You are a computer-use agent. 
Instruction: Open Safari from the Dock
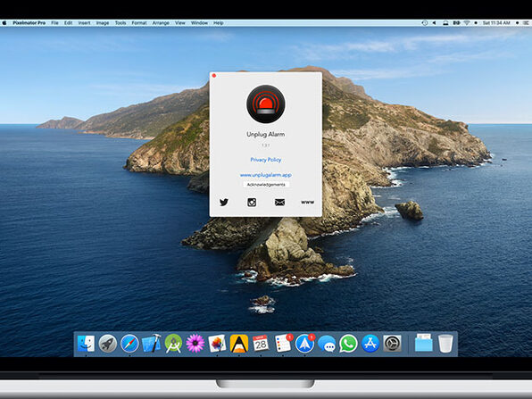(129, 344)
